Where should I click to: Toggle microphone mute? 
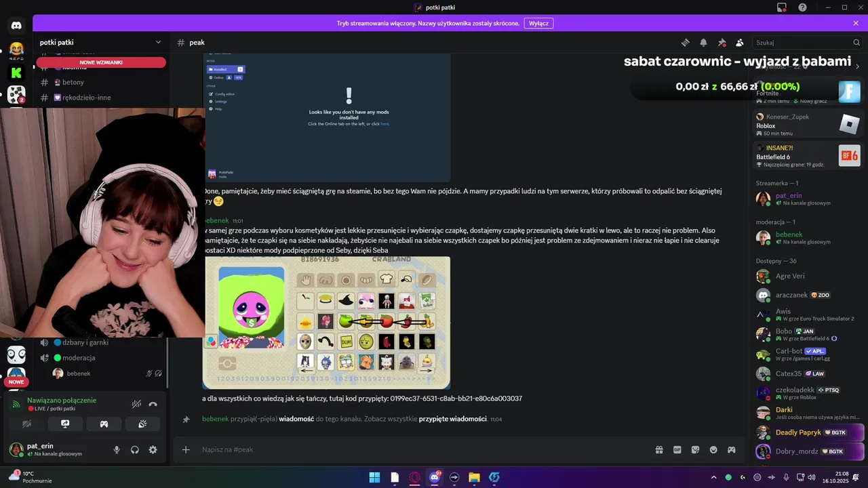pyautogui.click(x=117, y=449)
